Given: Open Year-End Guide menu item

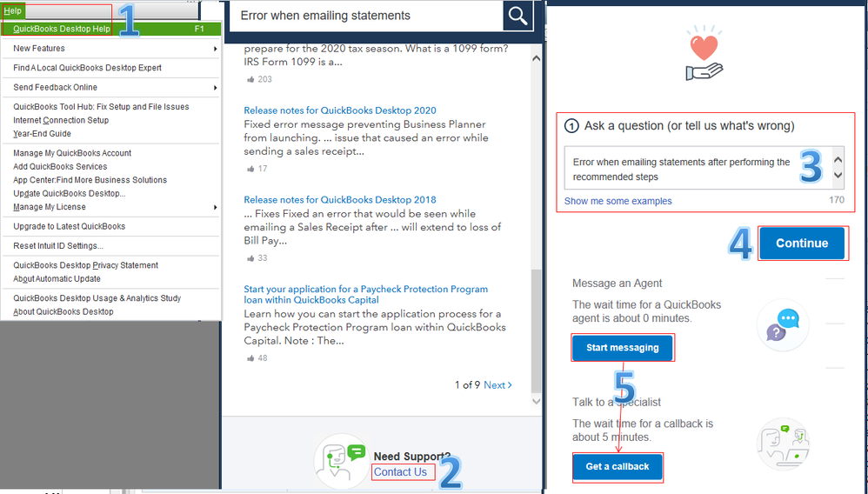Looking at the screenshot, I should click(x=42, y=133).
